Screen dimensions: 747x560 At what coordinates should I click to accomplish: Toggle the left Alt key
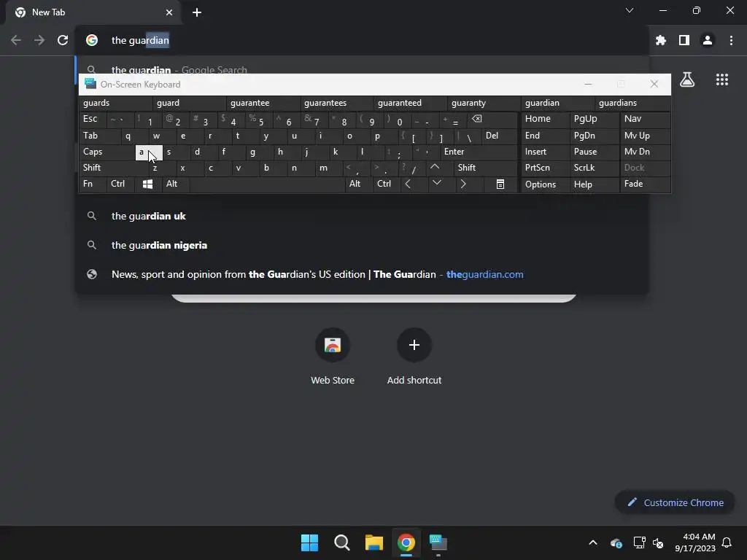point(177,184)
